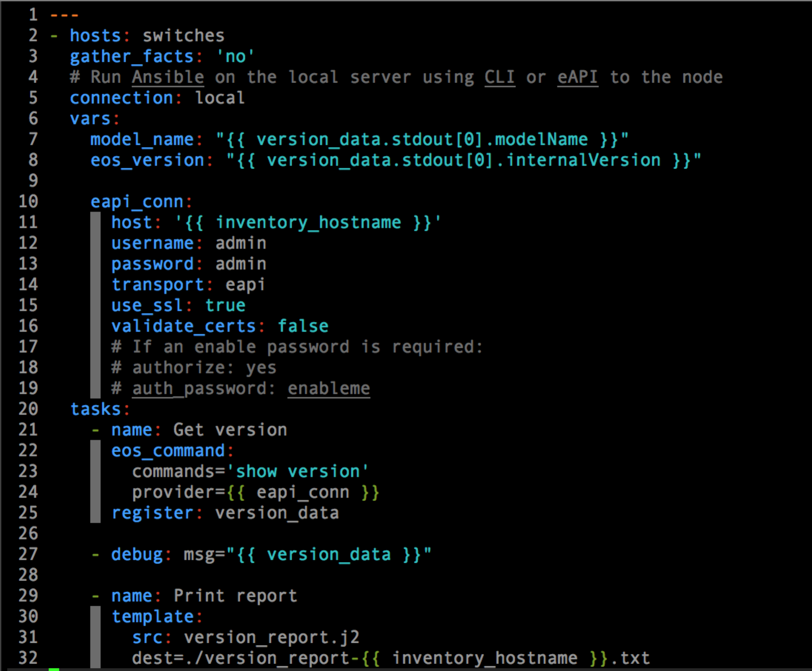Viewport: 812px width, 671px height.
Task: Click line number 1 in gutter
Action: click(33, 15)
